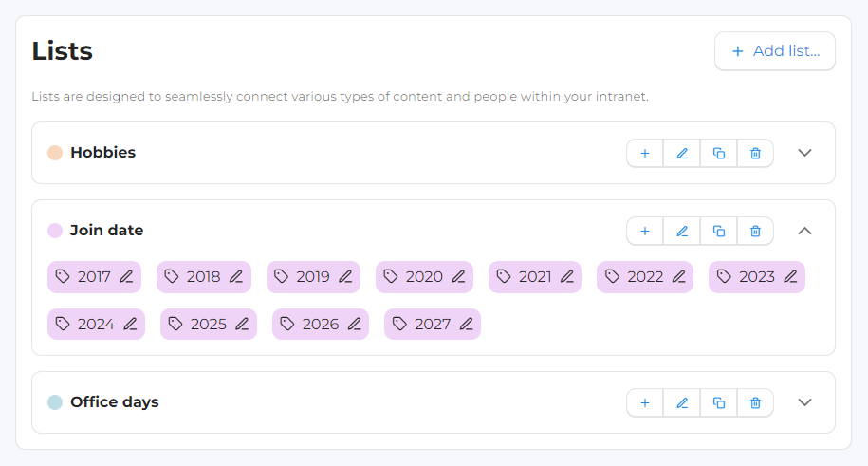The image size is (868, 466).
Task: Click the Add list button
Action: point(774,51)
